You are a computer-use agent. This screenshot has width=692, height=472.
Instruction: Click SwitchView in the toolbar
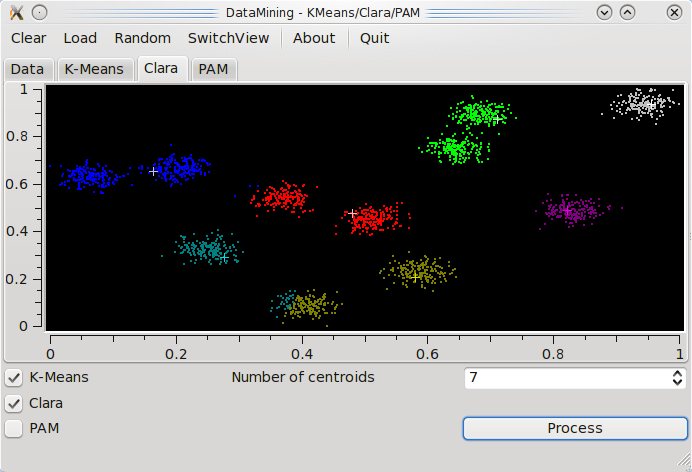tap(228, 38)
